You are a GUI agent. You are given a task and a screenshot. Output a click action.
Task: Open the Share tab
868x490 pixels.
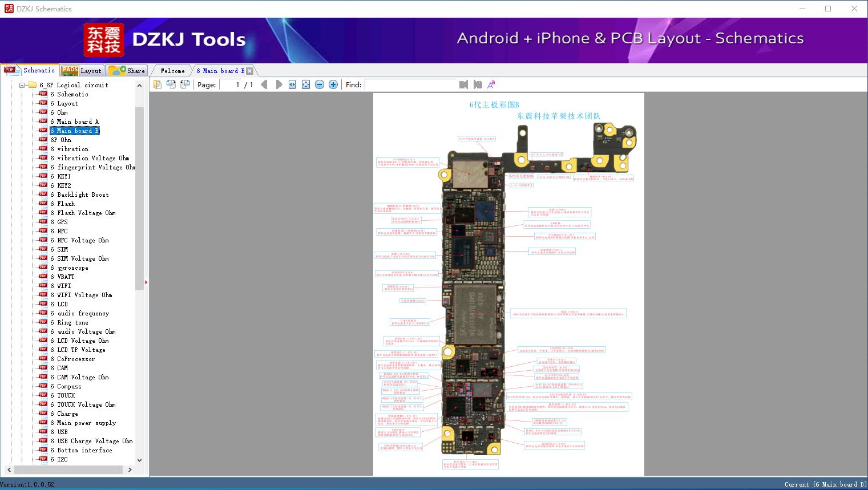tap(127, 70)
